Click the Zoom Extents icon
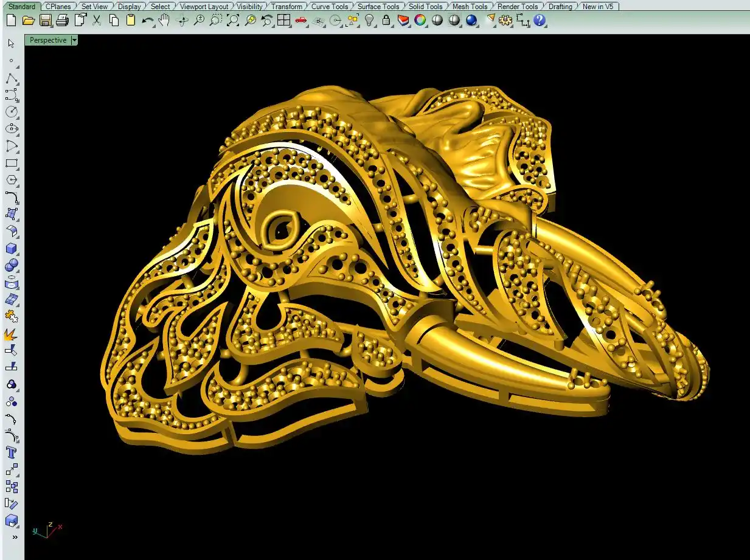This screenshot has width=750, height=560. (x=233, y=20)
